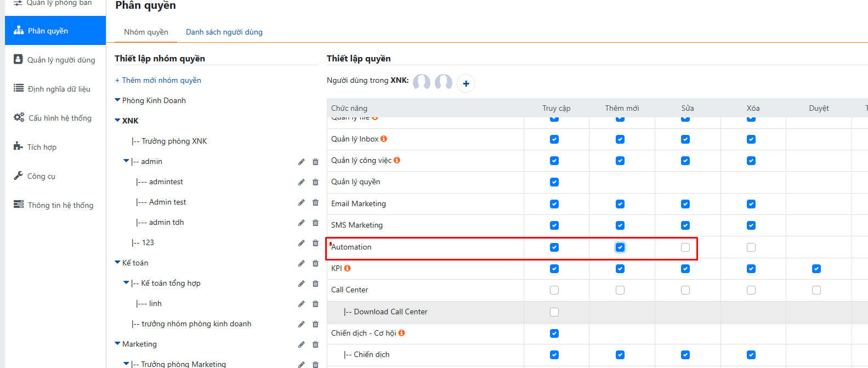Screen dimensions: 868x368
Task: Uncheck Duyệt permission for KPI
Action: tap(816, 269)
